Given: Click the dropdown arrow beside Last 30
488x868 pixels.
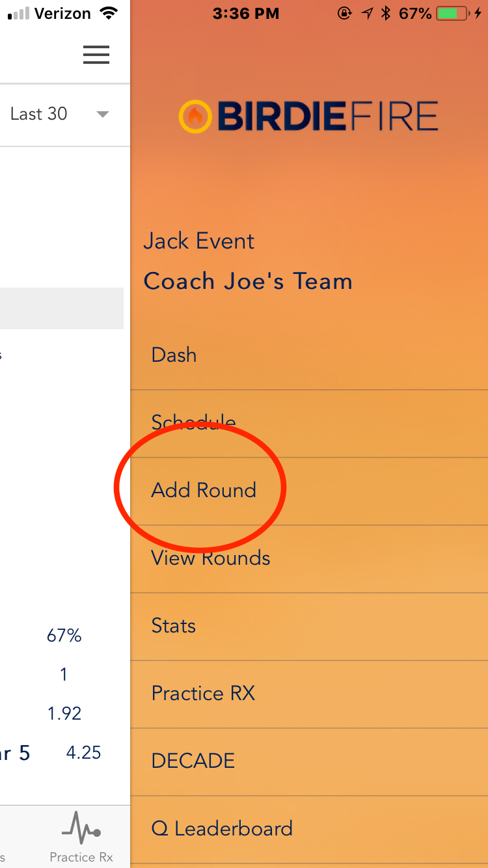Looking at the screenshot, I should click(x=102, y=115).
